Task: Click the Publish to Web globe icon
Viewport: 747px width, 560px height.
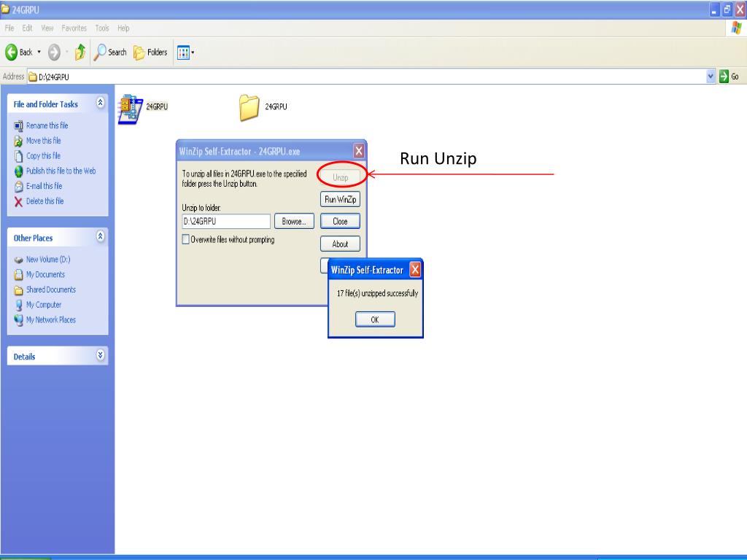Action: [x=18, y=171]
